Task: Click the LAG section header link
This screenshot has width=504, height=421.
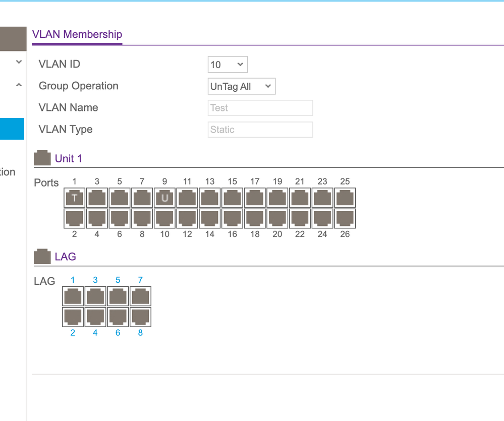Action: click(65, 257)
